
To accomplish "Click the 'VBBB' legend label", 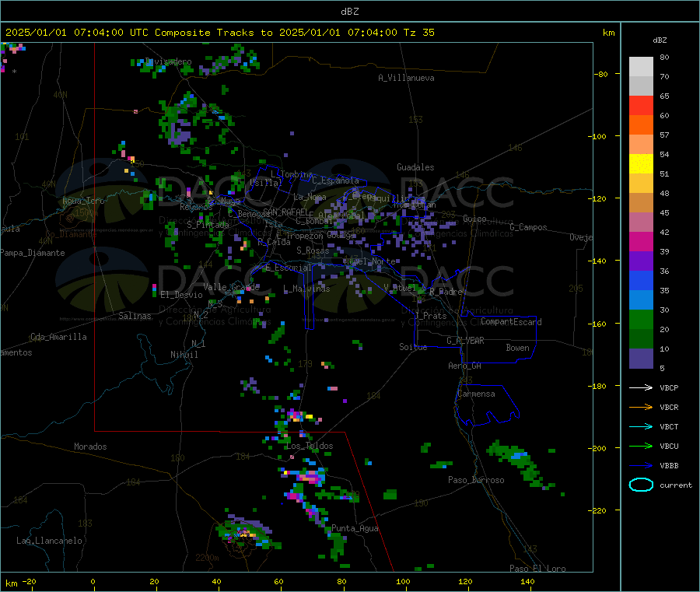I will click(669, 466).
